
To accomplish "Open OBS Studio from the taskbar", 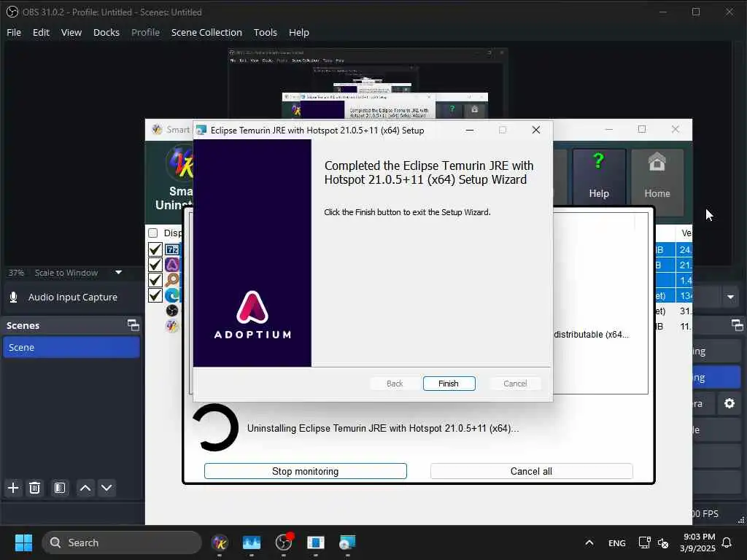I will [284, 542].
